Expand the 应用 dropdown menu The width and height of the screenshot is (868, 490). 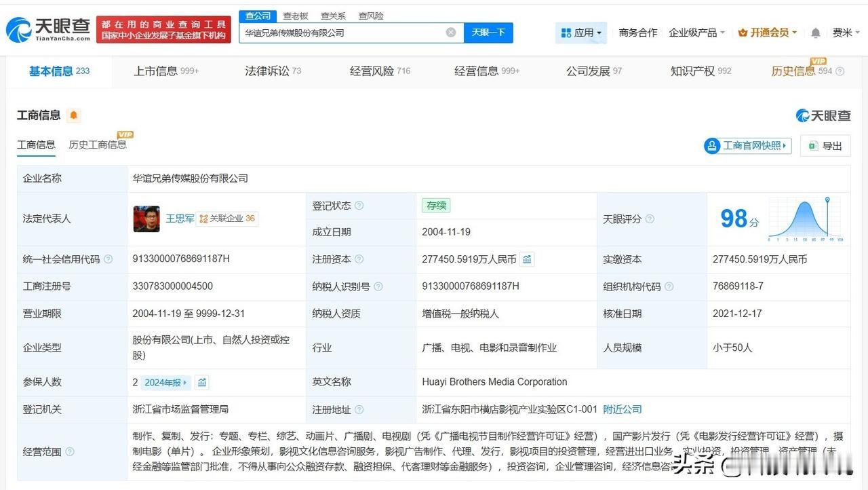pos(582,33)
